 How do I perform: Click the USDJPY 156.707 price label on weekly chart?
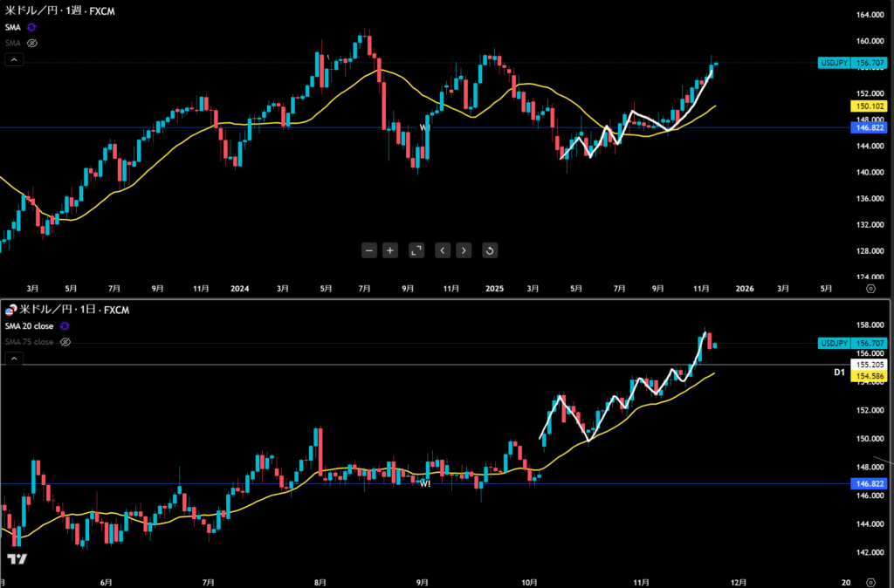tap(842, 63)
